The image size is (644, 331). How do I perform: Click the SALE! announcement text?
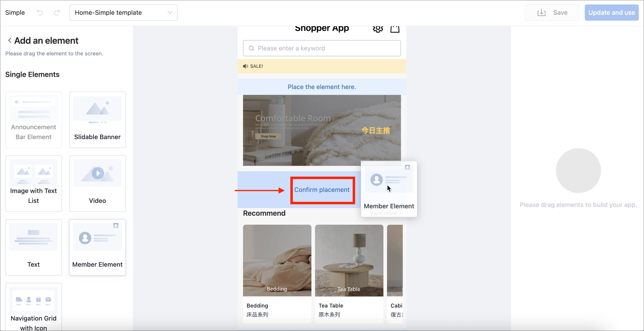click(256, 66)
